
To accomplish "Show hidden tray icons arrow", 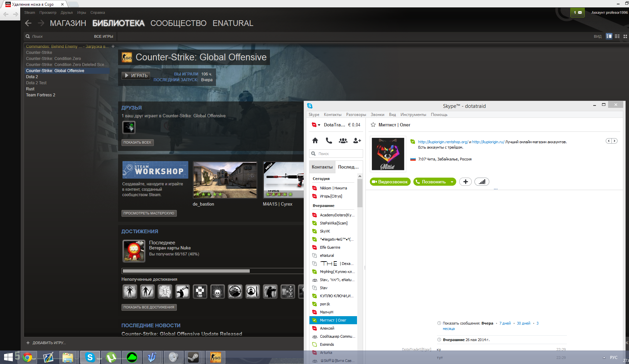I will pyautogui.click(x=604, y=358).
